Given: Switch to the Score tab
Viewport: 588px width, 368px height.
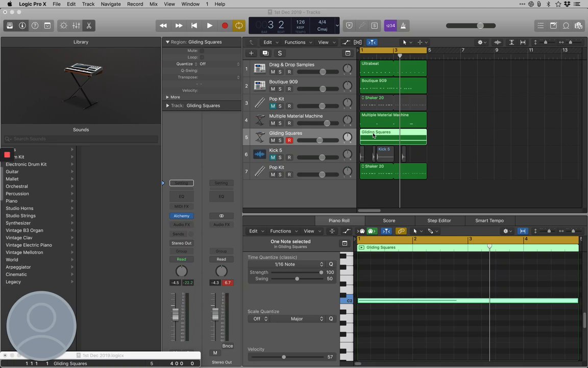Looking at the screenshot, I should tap(389, 220).
